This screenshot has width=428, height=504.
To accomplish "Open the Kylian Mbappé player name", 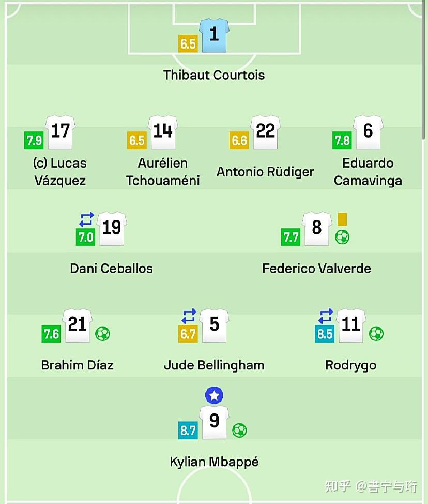I will pos(214,462).
